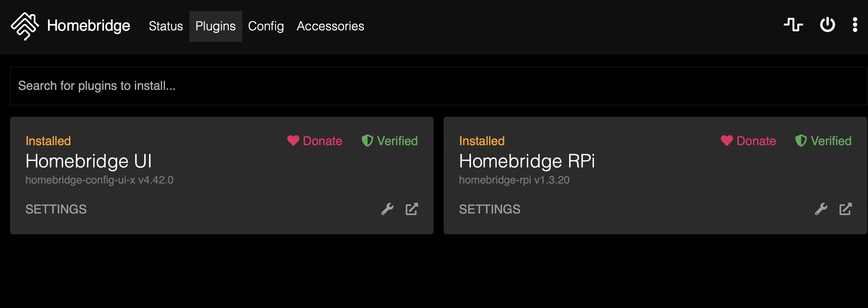Open Homebridge UI external link icon
This screenshot has height=308, width=868.
click(412, 209)
